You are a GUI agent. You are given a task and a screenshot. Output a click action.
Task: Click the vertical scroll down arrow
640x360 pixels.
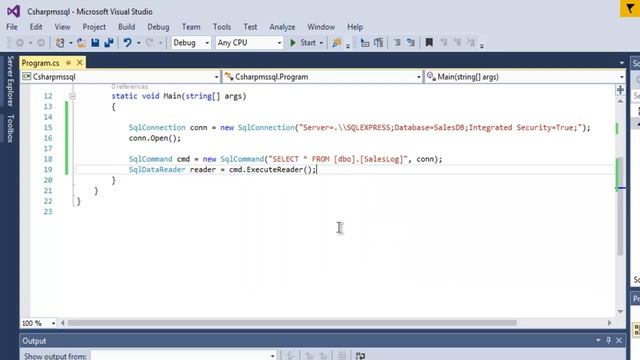click(620, 312)
